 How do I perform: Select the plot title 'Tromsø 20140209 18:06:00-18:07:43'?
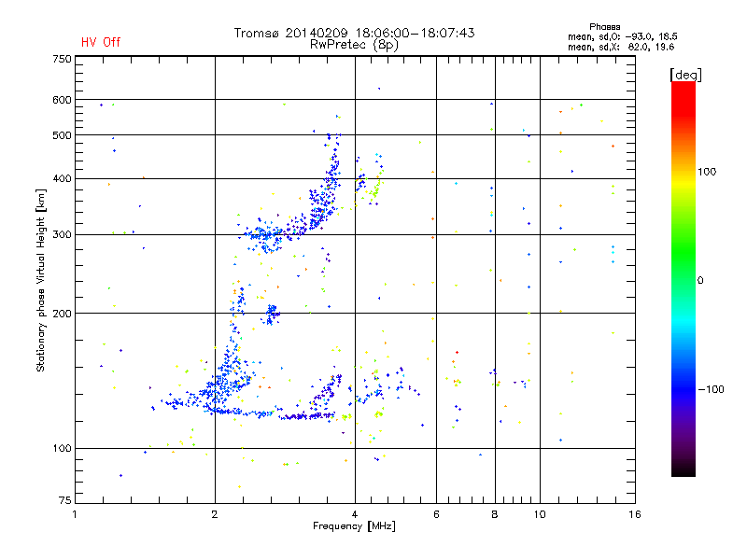pyautogui.click(x=354, y=33)
